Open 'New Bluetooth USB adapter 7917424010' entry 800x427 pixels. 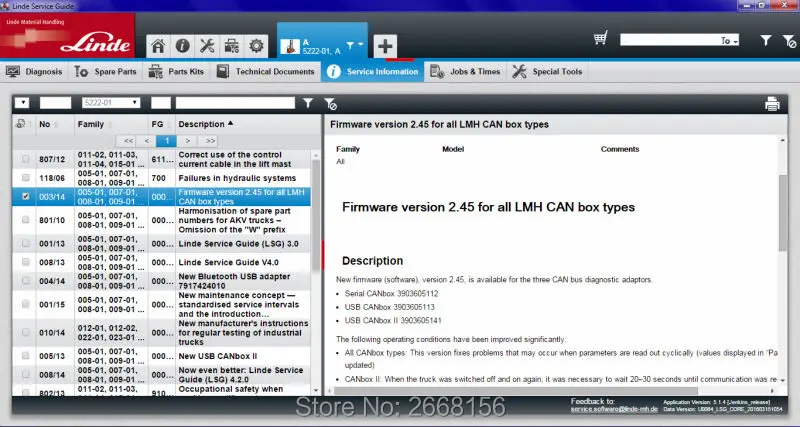tap(234, 281)
